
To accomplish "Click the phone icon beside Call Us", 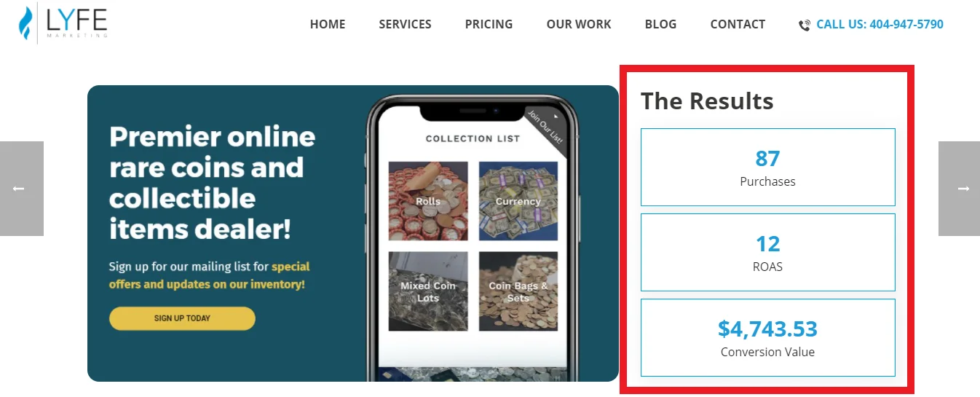I will (x=805, y=25).
